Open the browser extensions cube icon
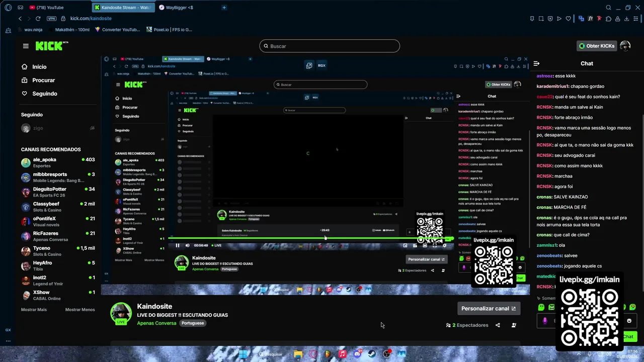 coord(609,19)
